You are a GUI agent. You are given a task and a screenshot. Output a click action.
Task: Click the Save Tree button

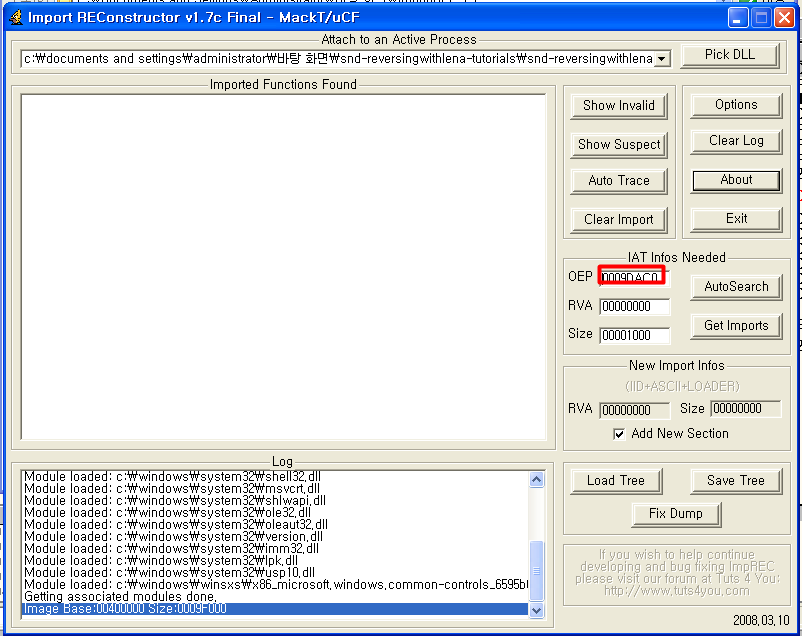pyautogui.click(x=736, y=481)
